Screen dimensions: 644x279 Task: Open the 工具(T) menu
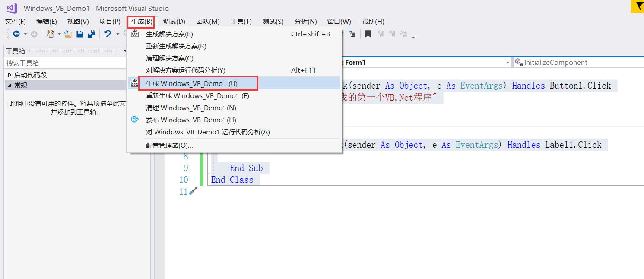[241, 21]
